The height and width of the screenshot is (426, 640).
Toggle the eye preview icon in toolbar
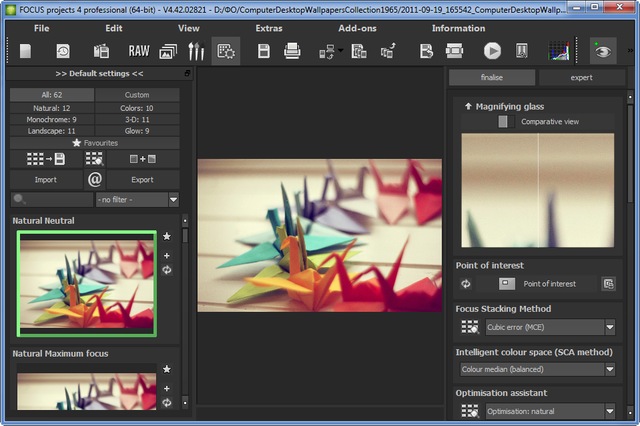(601, 50)
